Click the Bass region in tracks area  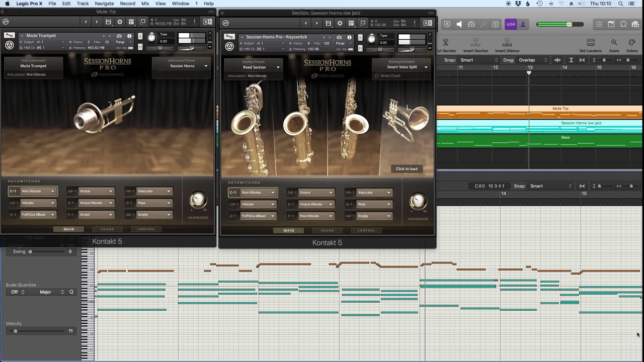point(539,141)
